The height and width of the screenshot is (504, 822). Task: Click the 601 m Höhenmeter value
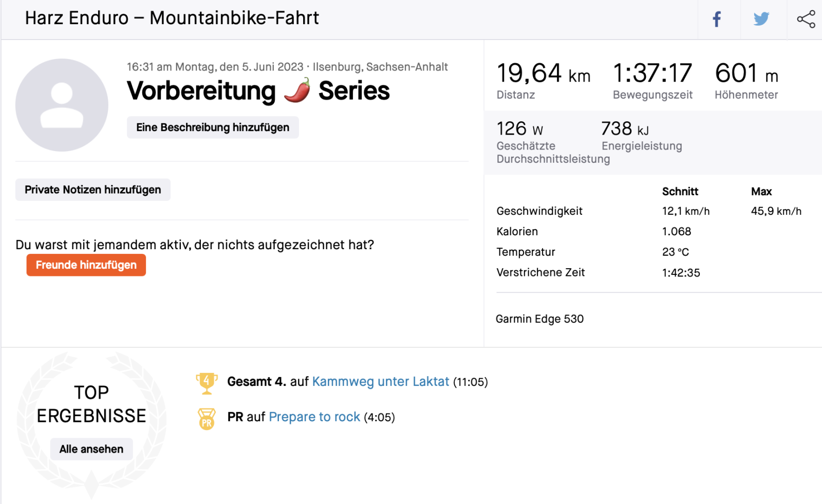[746, 73]
